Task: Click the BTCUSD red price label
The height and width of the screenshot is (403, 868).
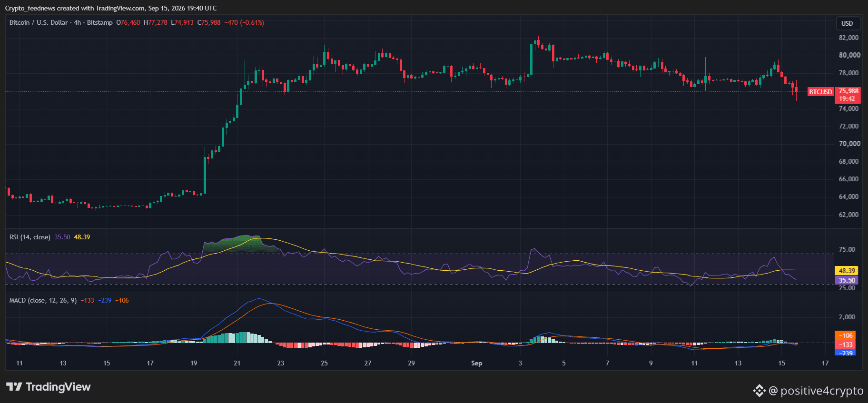Action: [820, 92]
